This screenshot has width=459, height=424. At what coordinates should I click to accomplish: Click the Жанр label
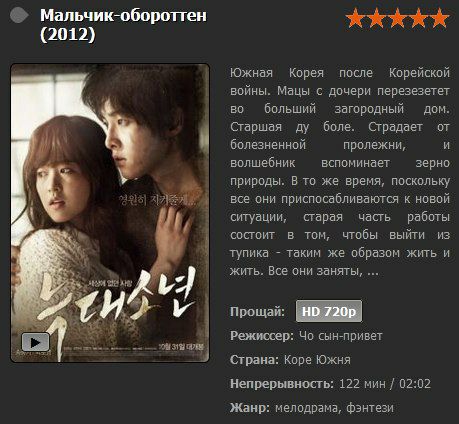[x=250, y=408]
